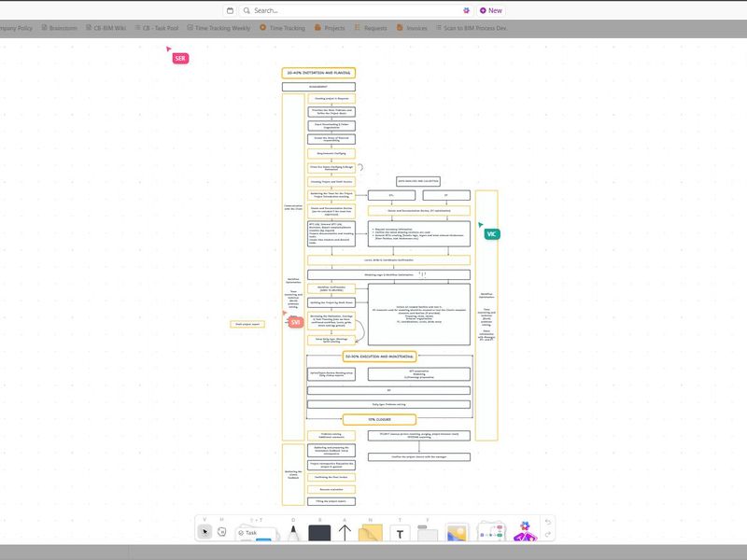747x560 pixels.
Task: Select the detached yellow box left of flowchart
Action: (x=247, y=324)
